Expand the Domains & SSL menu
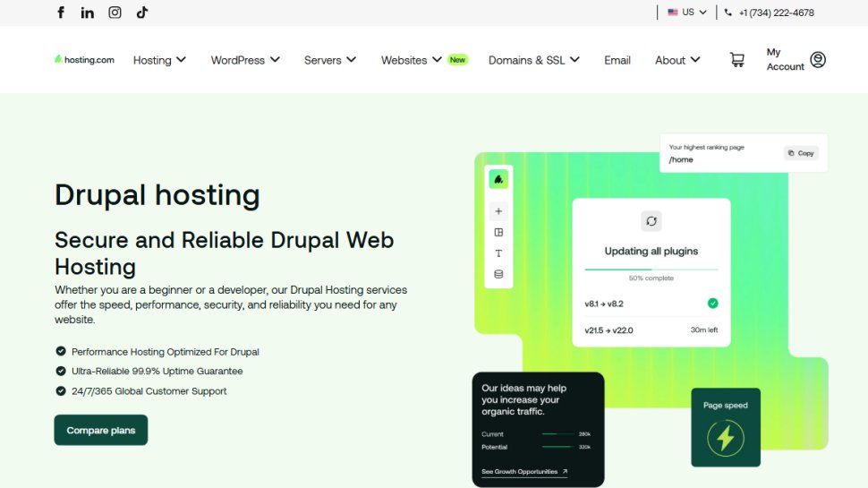868x488 pixels. coord(533,60)
